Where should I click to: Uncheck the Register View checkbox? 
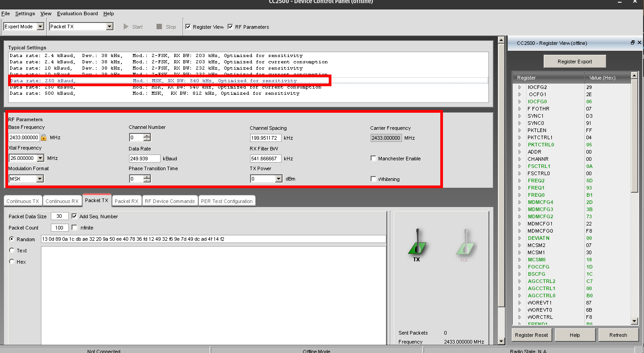(188, 27)
